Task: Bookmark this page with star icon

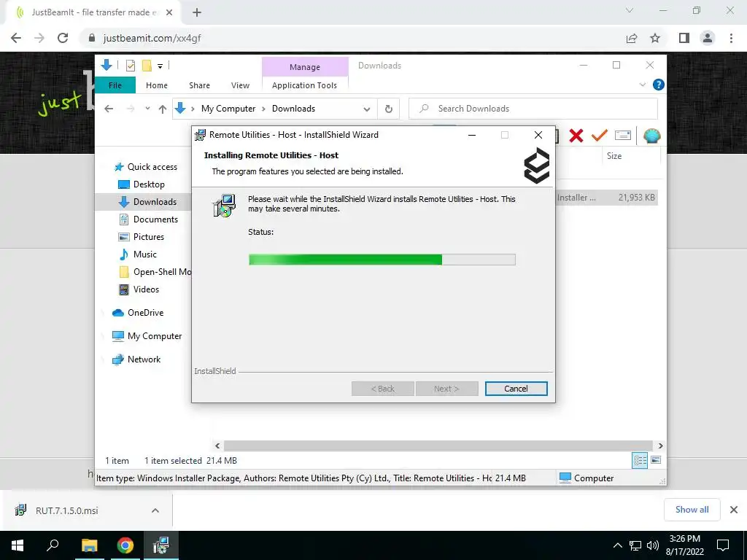Action: 655,38
